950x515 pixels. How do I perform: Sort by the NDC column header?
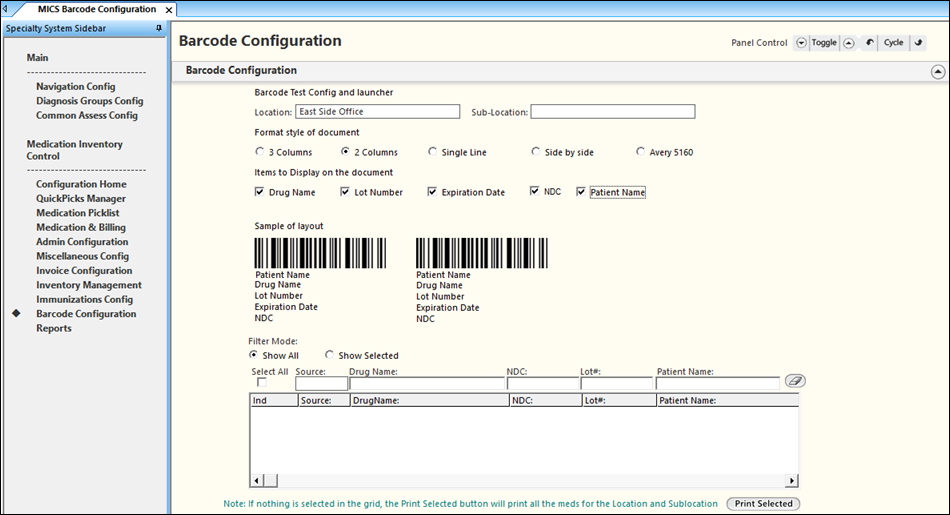545,400
